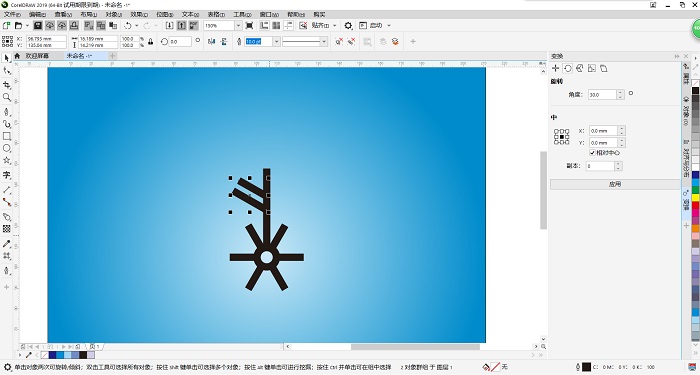Select the Rectangle tool
Image resolution: width=700 pixels, height=375 pixels.
pyautogui.click(x=7, y=136)
